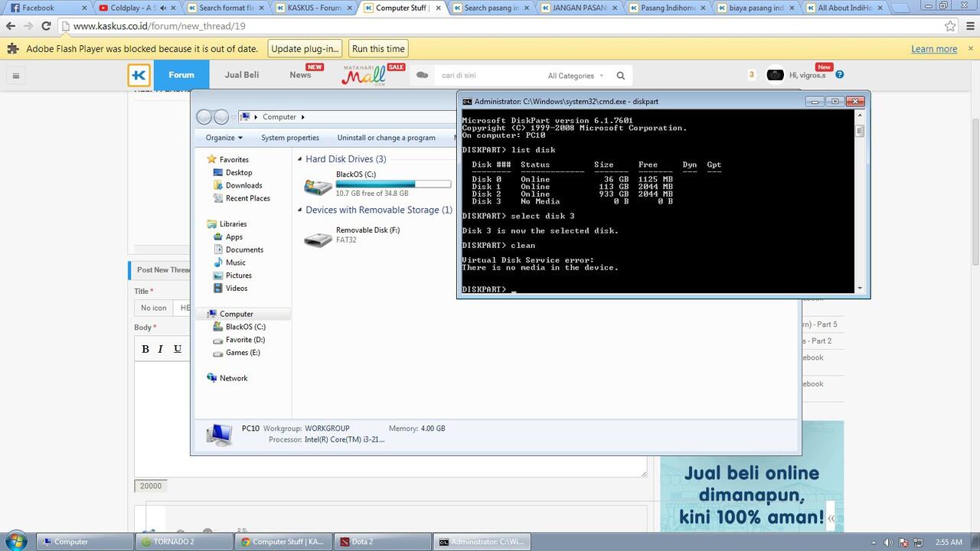
Task: Open the Learn more link
Action: click(934, 49)
